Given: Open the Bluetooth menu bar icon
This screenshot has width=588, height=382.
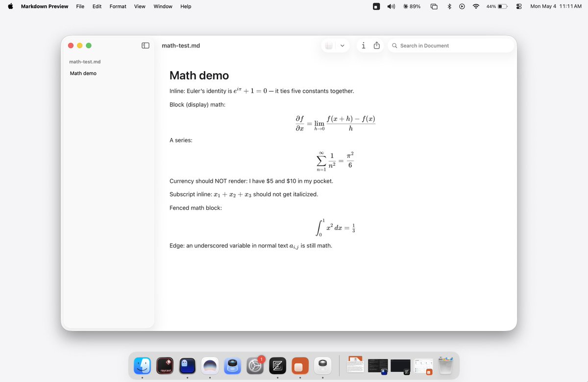Looking at the screenshot, I should coord(449,6).
